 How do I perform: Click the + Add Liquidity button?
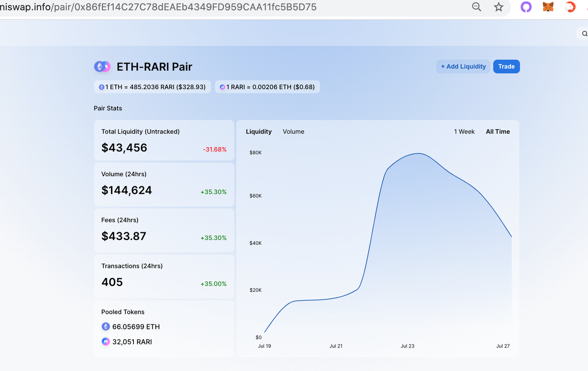point(463,67)
